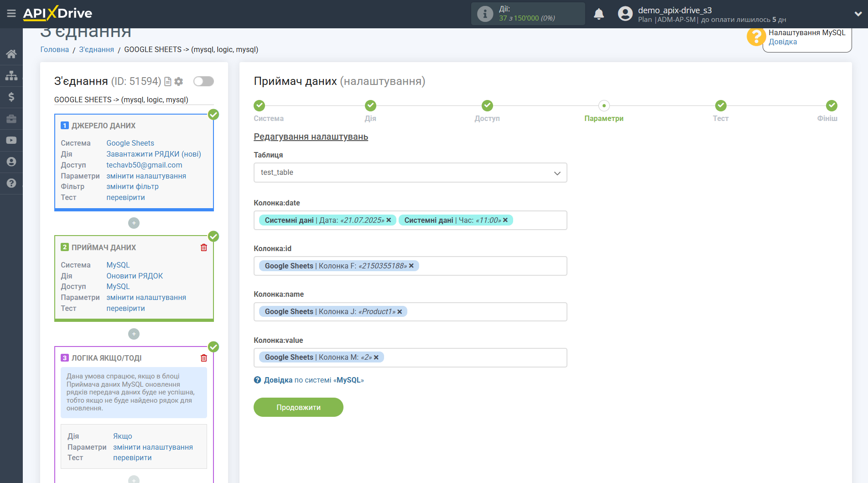This screenshot has height=483, width=868.
Task: Open the connections sitemap sidebar icon
Action: click(x=11, y=75)
